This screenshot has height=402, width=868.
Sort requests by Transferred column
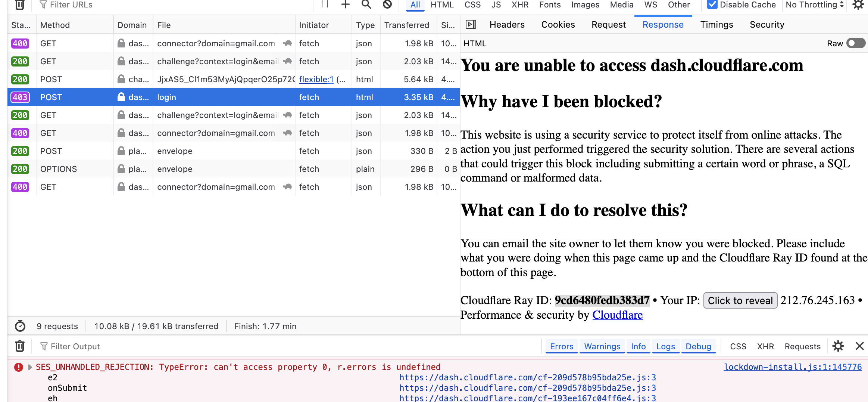[x=409, y=25]
